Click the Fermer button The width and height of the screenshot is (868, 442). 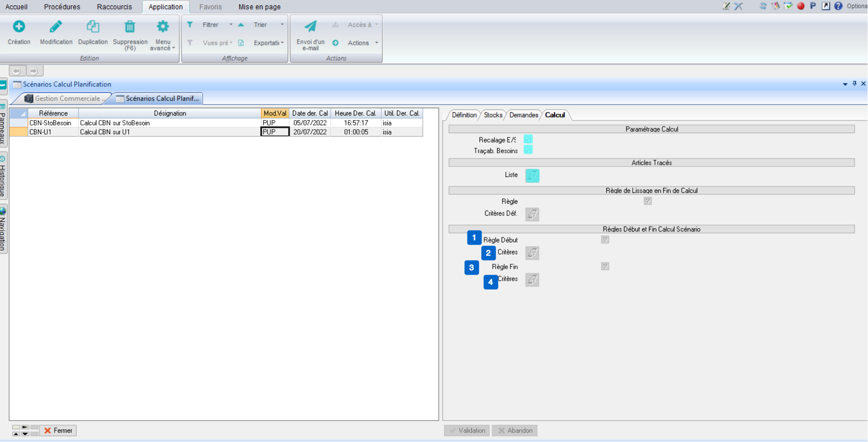point(58,430)
